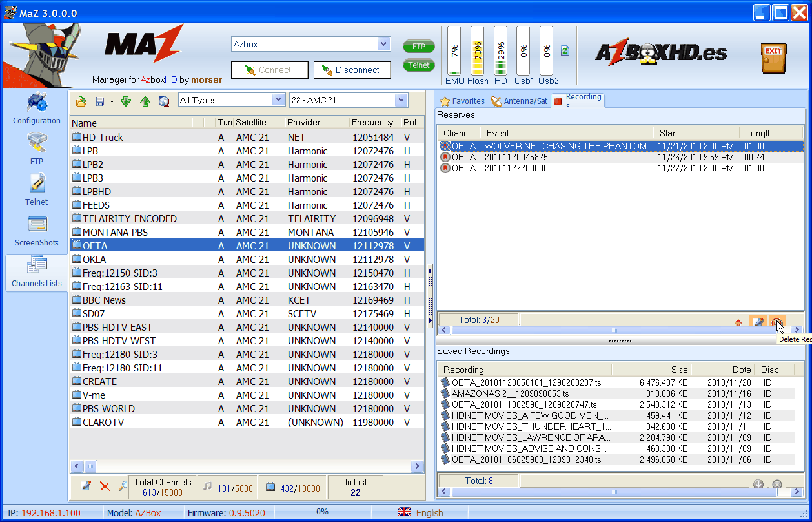
Task: Sort reserves by Start column header
Action: (696, 133)
